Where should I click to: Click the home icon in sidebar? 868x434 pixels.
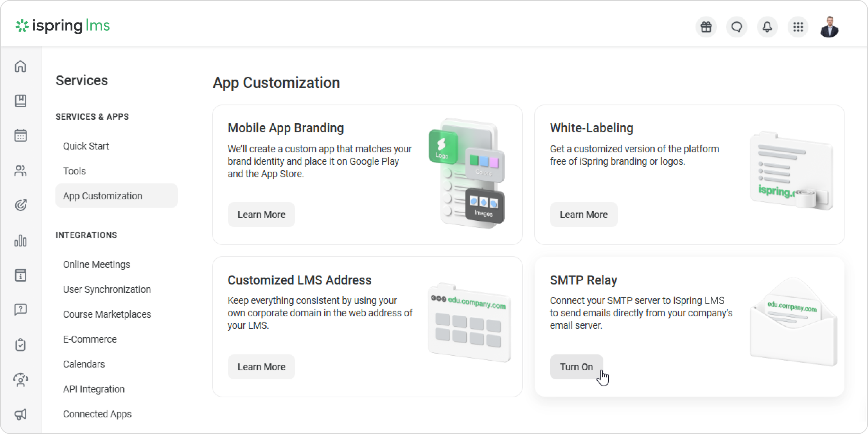[x=20, y=66]
